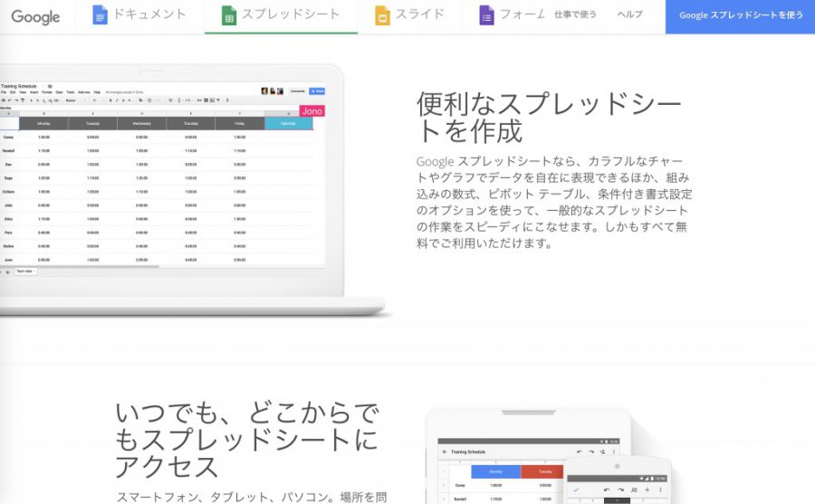Click the blue Google スプレッドシートを使う button
The height and width of the screenshot is (504, 815).
[x=740, y=16]
